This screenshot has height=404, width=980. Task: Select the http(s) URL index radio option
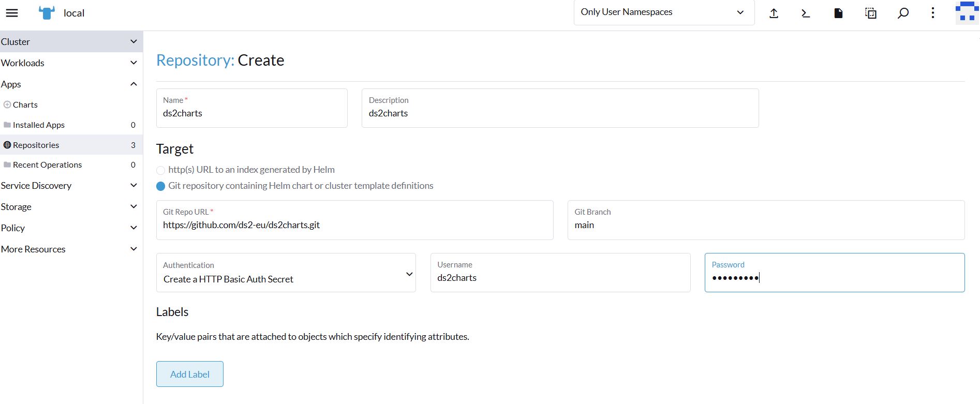click(161, 170)
